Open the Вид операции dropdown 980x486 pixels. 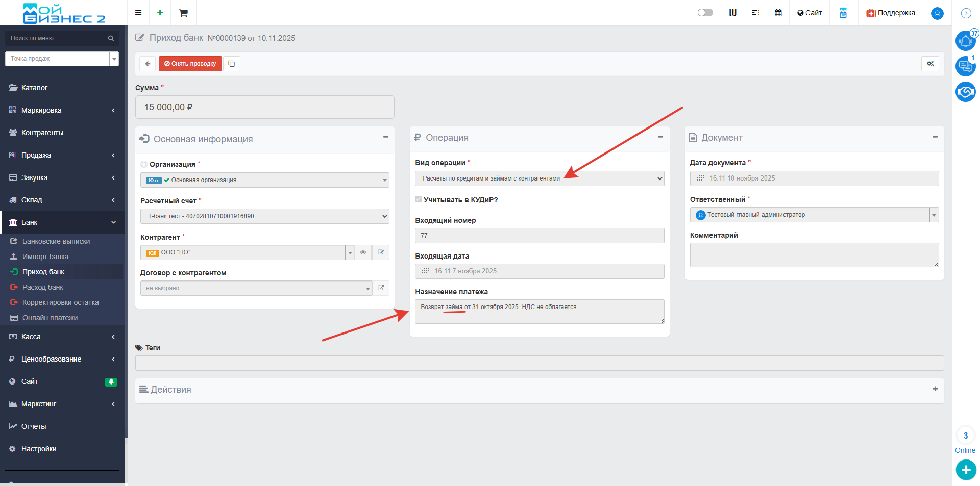539,178
